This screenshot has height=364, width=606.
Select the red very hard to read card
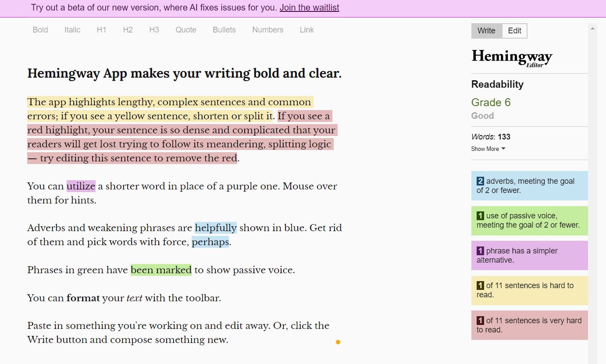click(x=529, y=325)
